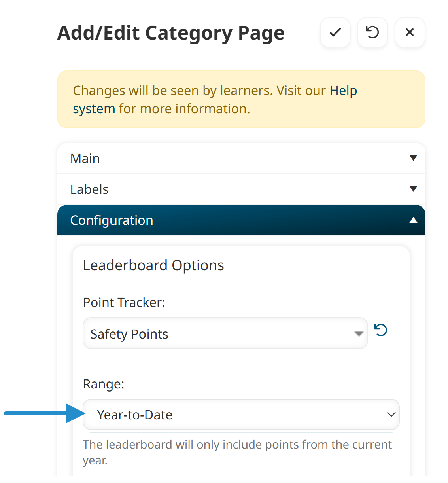Expand the Labels section arrow
Image resolution: width=448 pixels, height=483 pixels.
click(413, 189)
